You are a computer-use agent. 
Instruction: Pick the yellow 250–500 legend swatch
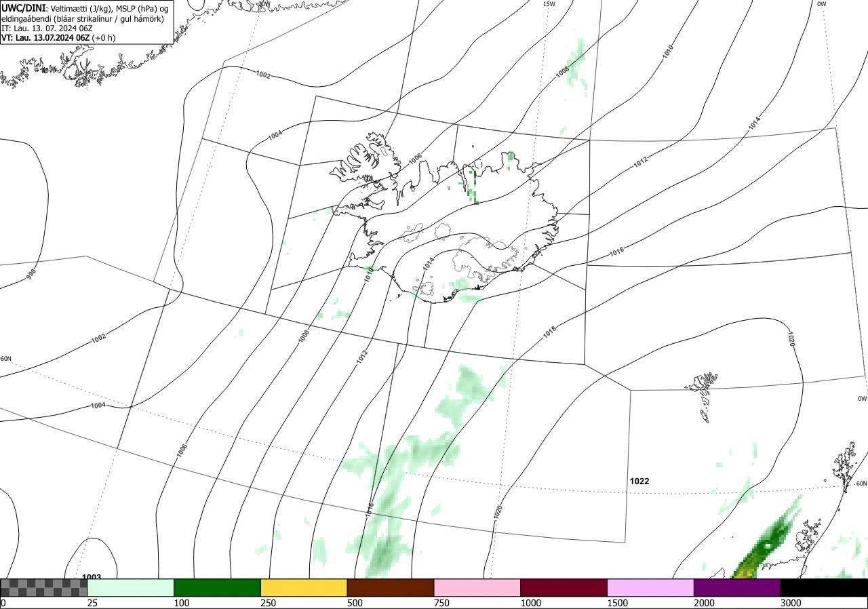(x=304, y=587)
